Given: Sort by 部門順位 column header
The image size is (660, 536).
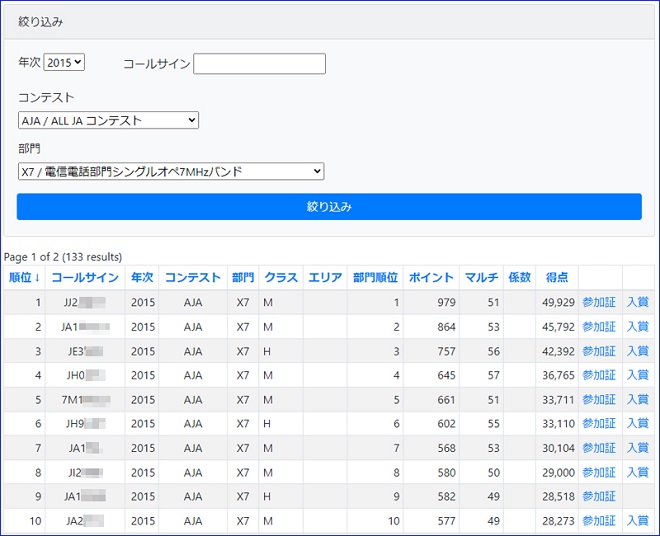Looking at the screenshot, I should (x=375, y=277).
